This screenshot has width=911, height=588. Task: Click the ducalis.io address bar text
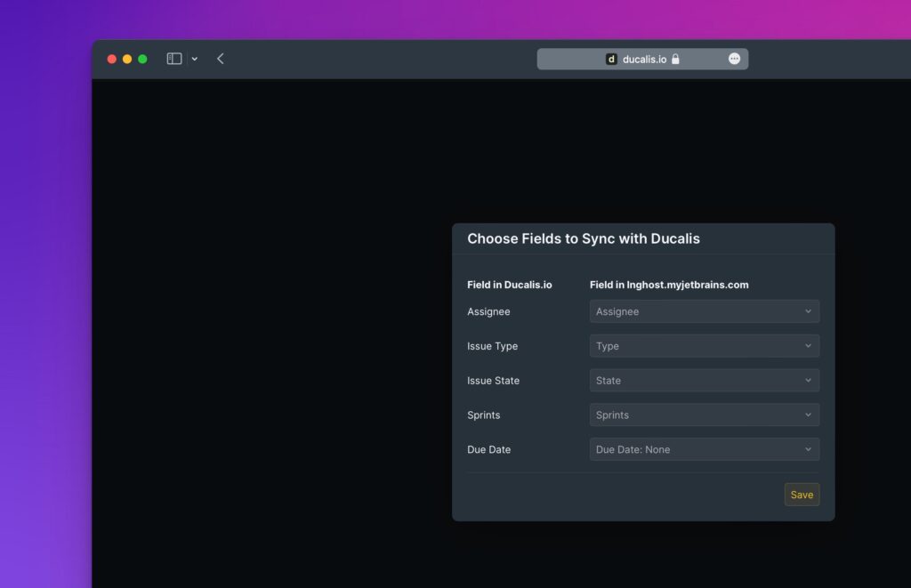point(644,59)
